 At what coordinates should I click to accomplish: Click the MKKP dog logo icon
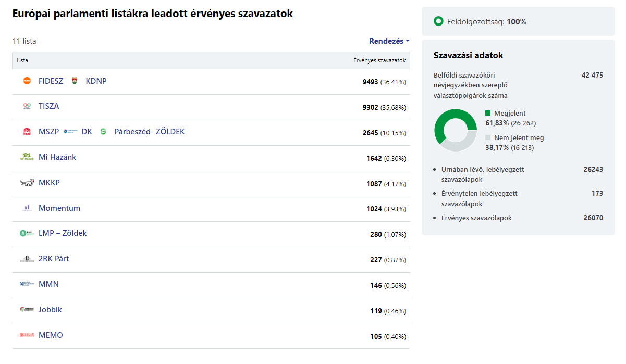point(27,183)
